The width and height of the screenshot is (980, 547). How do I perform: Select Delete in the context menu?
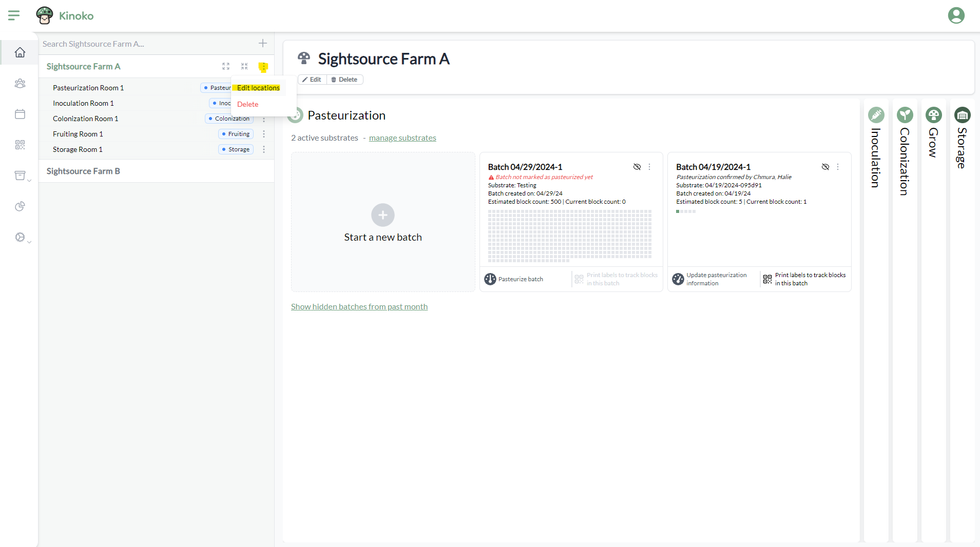[248, 104]
